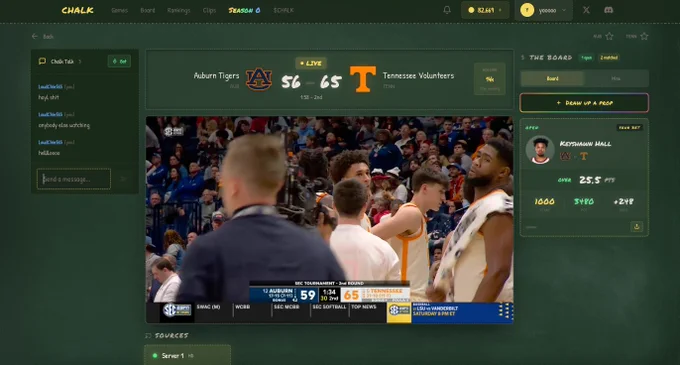Open the notifications bell
Viewport: 680px width, 365px height.
(447, 10)
